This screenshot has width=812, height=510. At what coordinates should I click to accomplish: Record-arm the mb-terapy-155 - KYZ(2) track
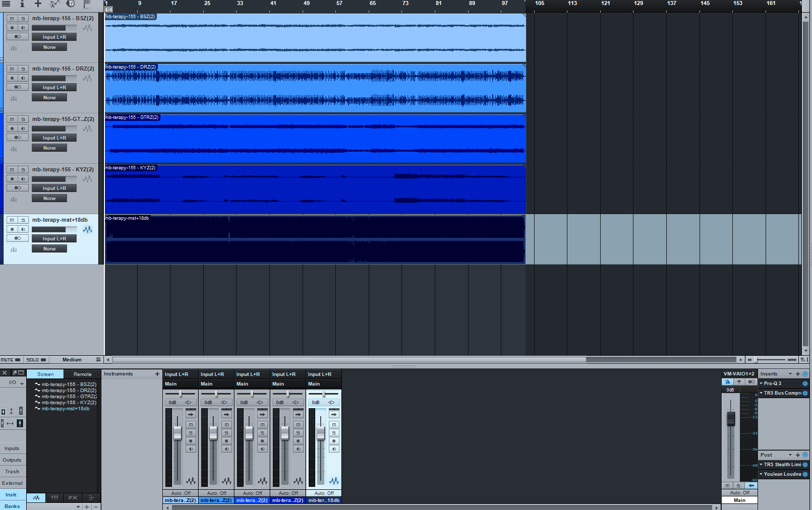(12, 179)
